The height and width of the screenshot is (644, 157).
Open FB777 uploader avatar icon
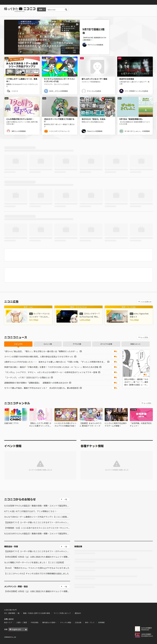(85, 45)
